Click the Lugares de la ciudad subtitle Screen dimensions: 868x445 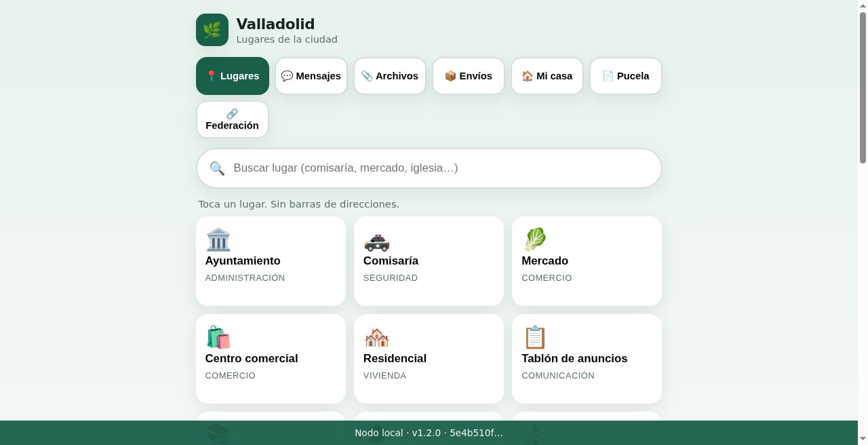pyautogui.click(x=287, y=40)
